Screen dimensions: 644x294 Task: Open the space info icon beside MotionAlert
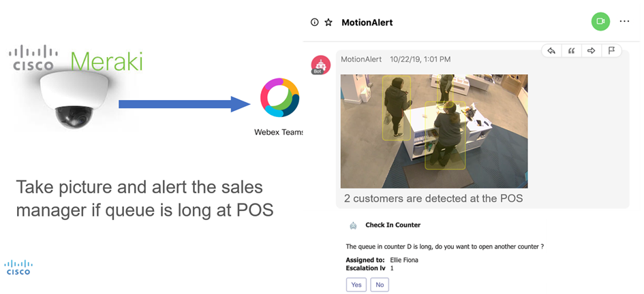314,22
